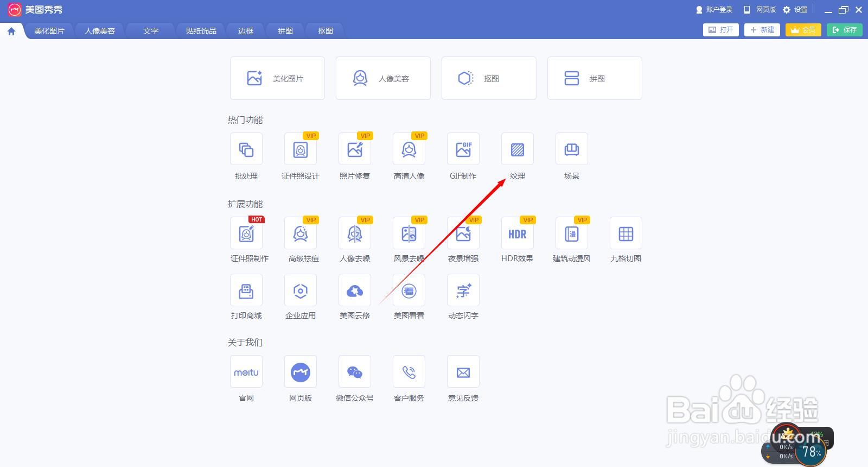Click 账户登录 account login
Viewport: 868px width, 467px height.
(714, 10)
